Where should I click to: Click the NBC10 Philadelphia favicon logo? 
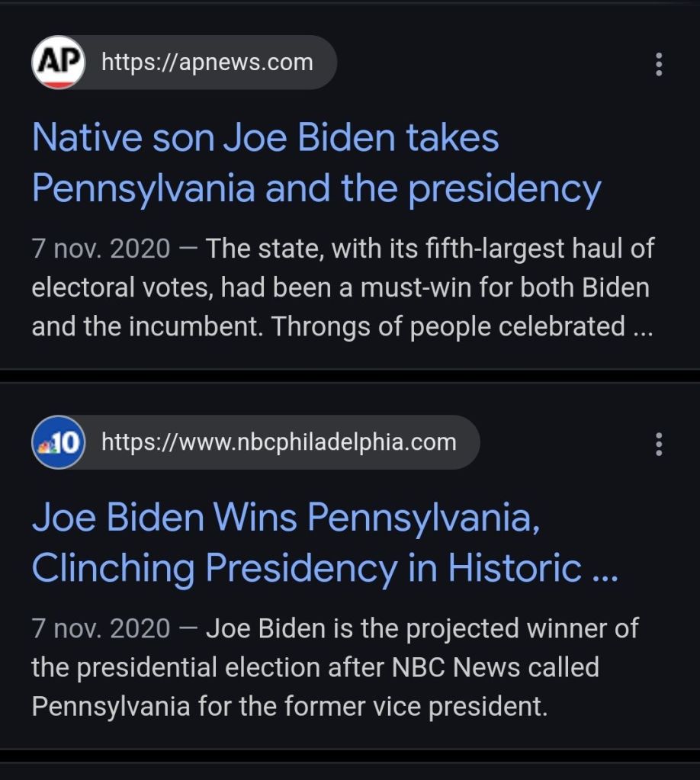click(x=58, y=442)
